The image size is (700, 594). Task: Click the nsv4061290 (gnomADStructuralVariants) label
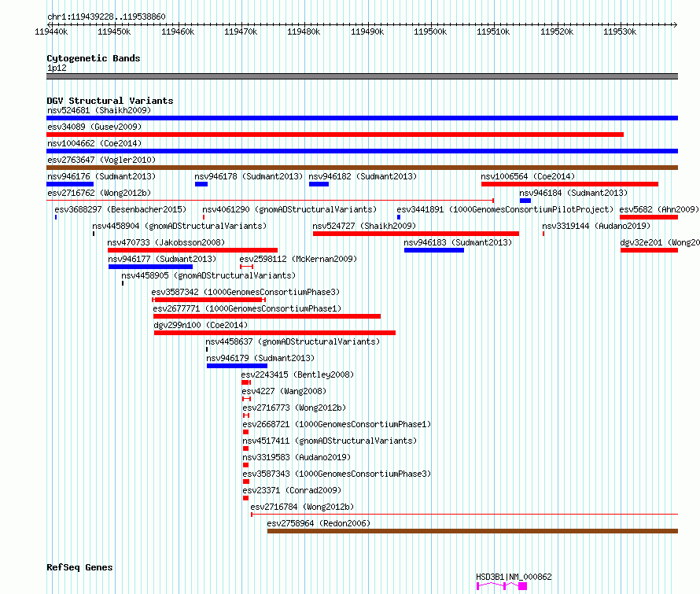289,209
